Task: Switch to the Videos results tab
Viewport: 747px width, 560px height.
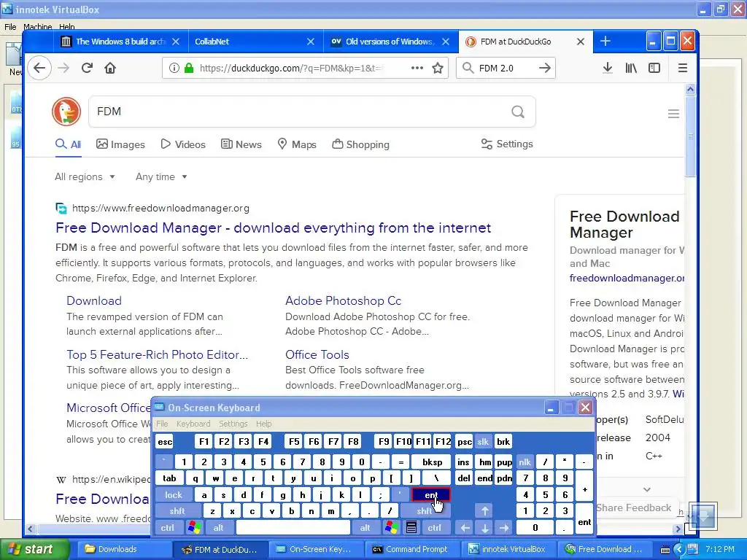Action: (183, 144)
